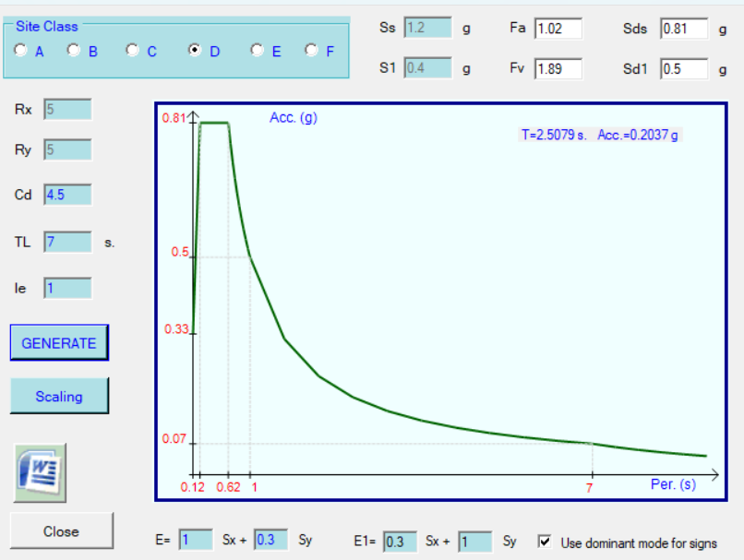Edit the E1= Sy coefficient field
744x560 pixels.
[x=475, y=542]
